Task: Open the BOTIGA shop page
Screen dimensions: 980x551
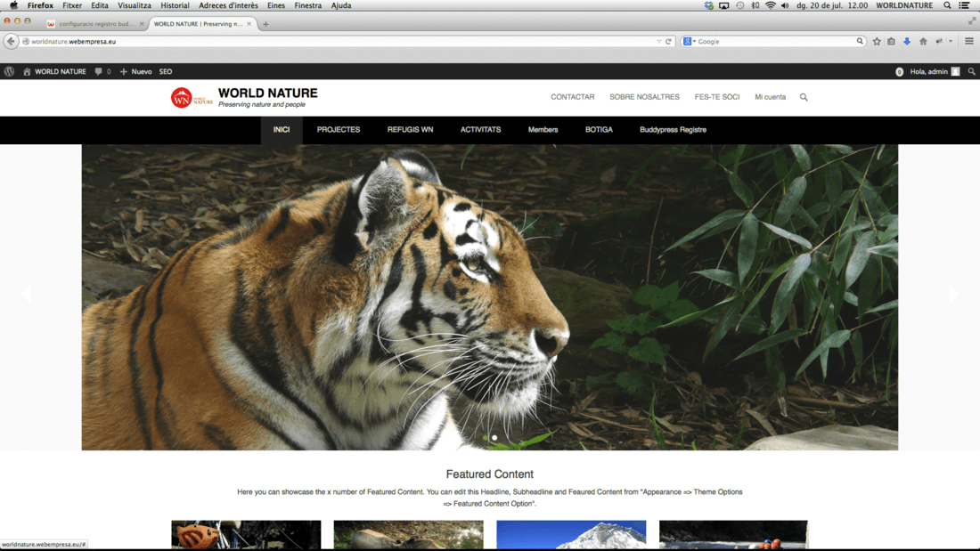Action: point(599,130)
